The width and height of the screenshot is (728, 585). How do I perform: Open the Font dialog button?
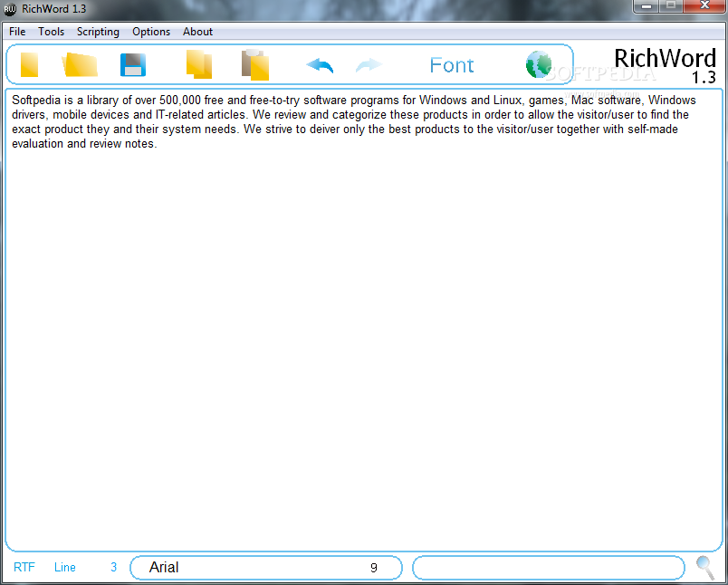452,65
